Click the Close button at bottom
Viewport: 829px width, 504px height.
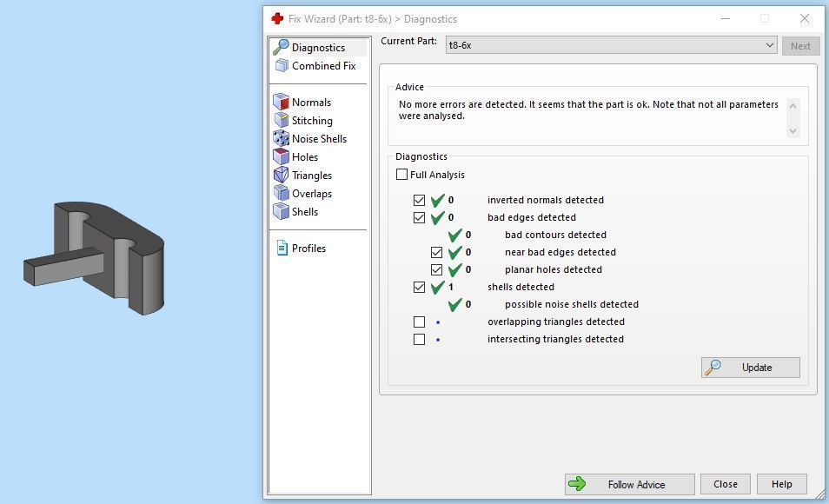725,484
